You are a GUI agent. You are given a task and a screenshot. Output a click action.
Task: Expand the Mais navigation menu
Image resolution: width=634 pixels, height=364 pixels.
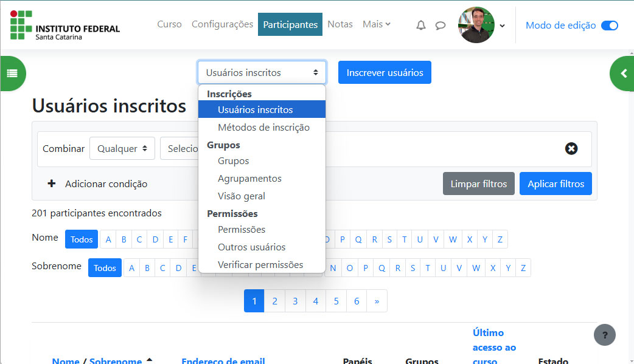376,24
